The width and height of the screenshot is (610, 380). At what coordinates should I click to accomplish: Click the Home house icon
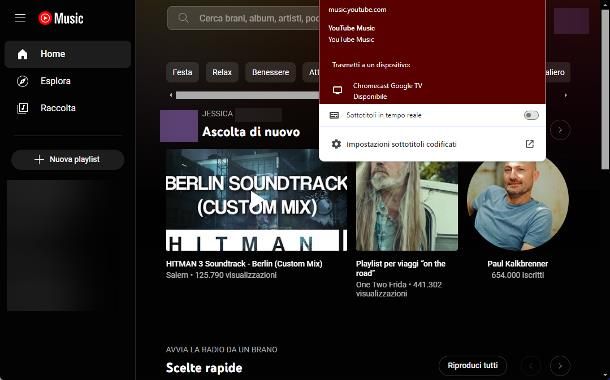click(23, 54)
